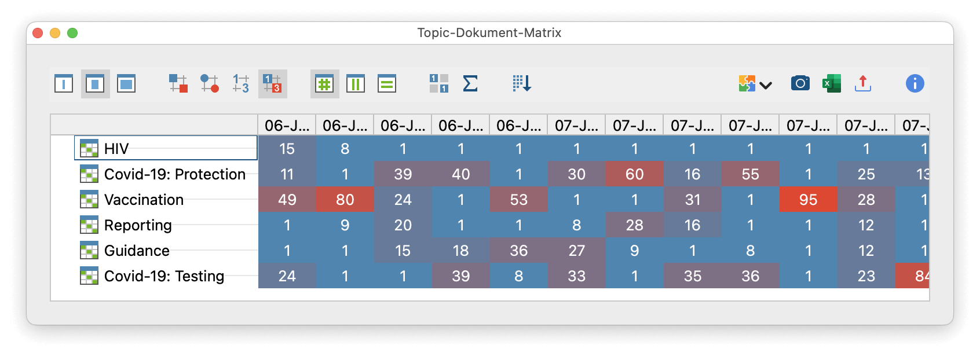Viewport: 980px width, 356px height.
Task: Select the green column-highlight reference option
Action: [x=355, y=83]
